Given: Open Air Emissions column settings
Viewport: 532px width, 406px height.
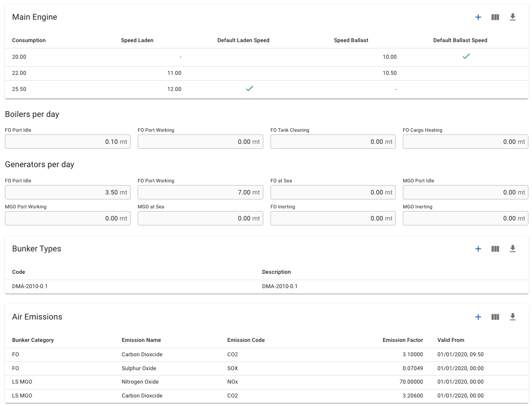Looking at the screenshot, I should pos(495,317).
